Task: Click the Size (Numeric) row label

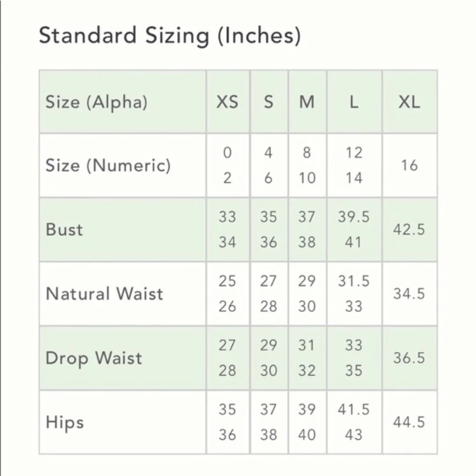Action: [x=108, y=166]
